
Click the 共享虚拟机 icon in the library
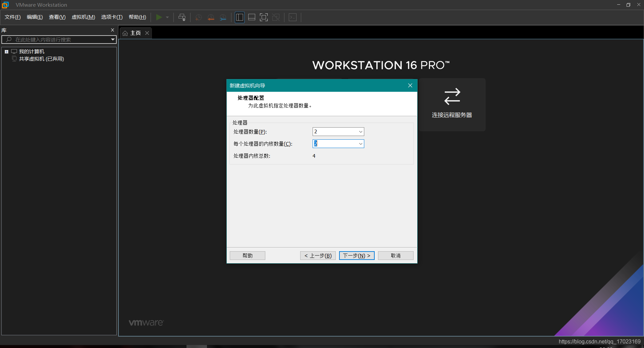14,59
